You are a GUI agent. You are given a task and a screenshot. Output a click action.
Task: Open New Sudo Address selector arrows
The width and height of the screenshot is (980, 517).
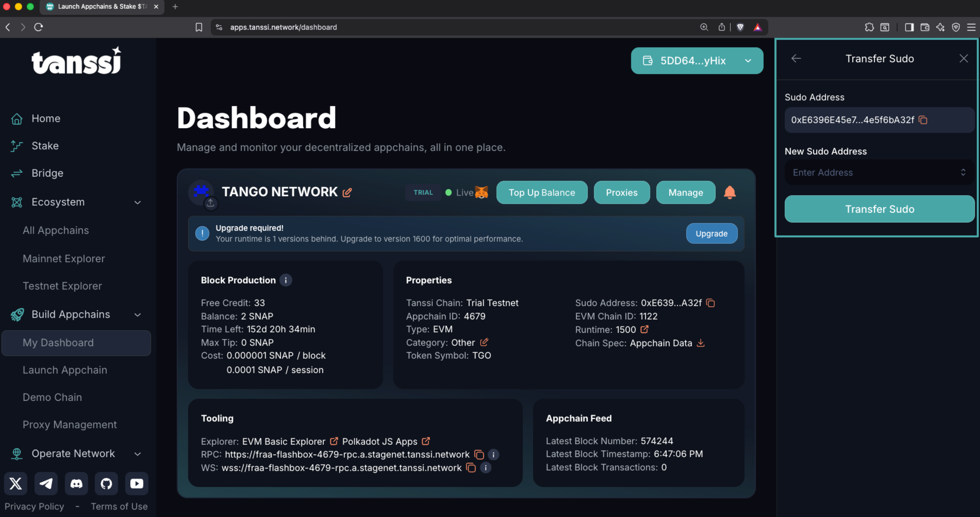[x=963, y=173]
